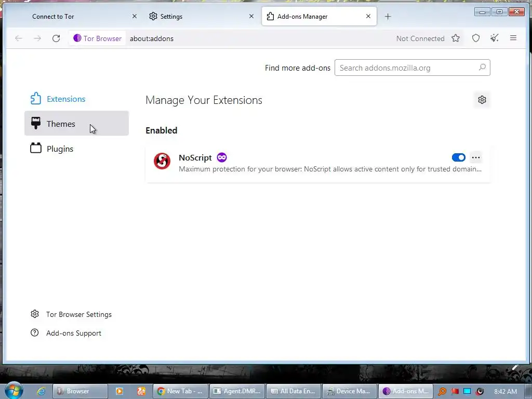Click the Tor Browser identity button
This screenshot has width=532, height=399.
tap(97, 38)
